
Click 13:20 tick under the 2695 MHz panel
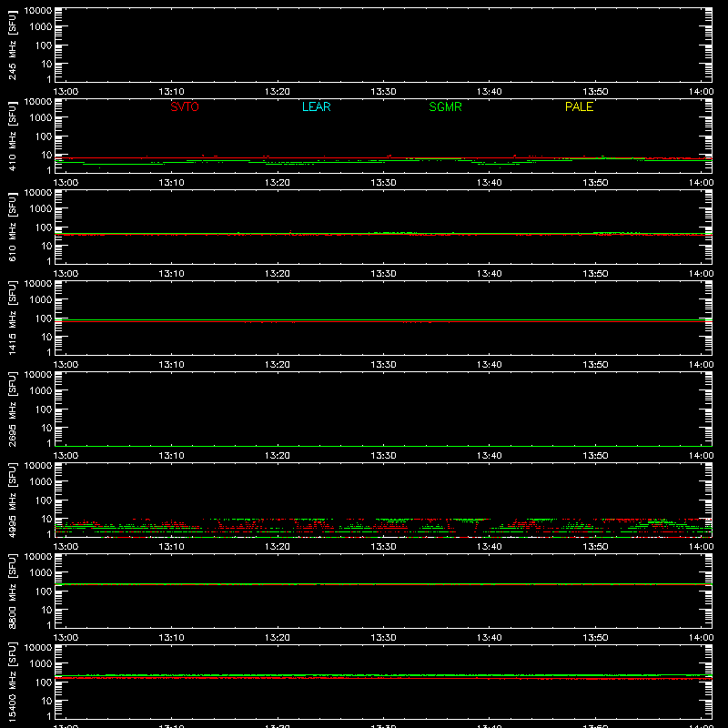tap(278, 456)
